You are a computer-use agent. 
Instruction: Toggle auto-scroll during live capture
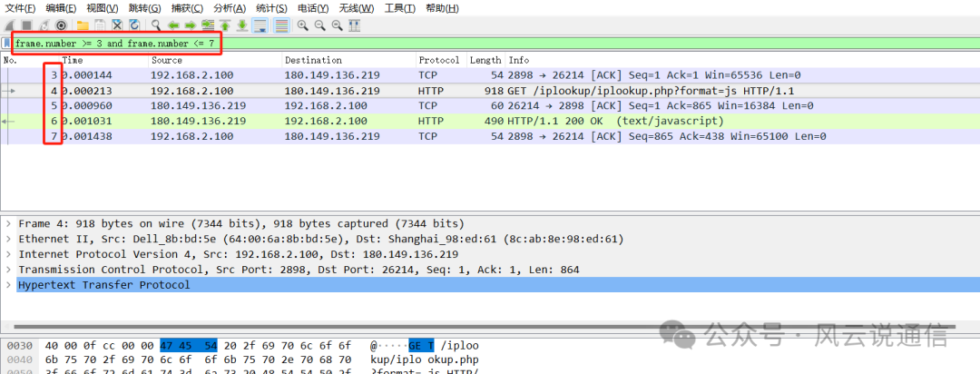(260, 25)
